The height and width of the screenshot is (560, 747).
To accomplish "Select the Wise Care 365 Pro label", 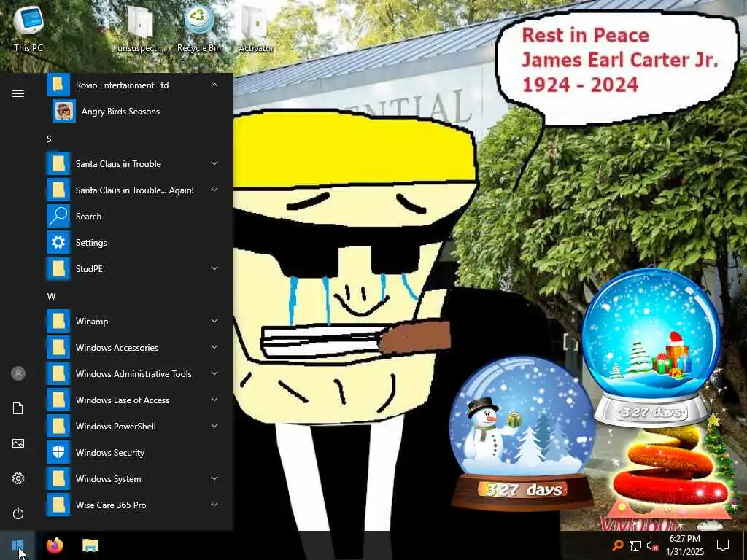I will coord(111,505).
